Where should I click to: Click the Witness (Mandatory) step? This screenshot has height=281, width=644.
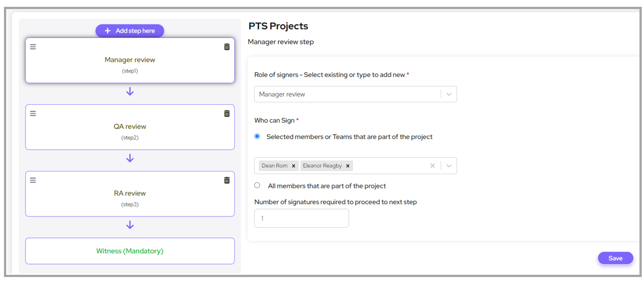[130, 251]
